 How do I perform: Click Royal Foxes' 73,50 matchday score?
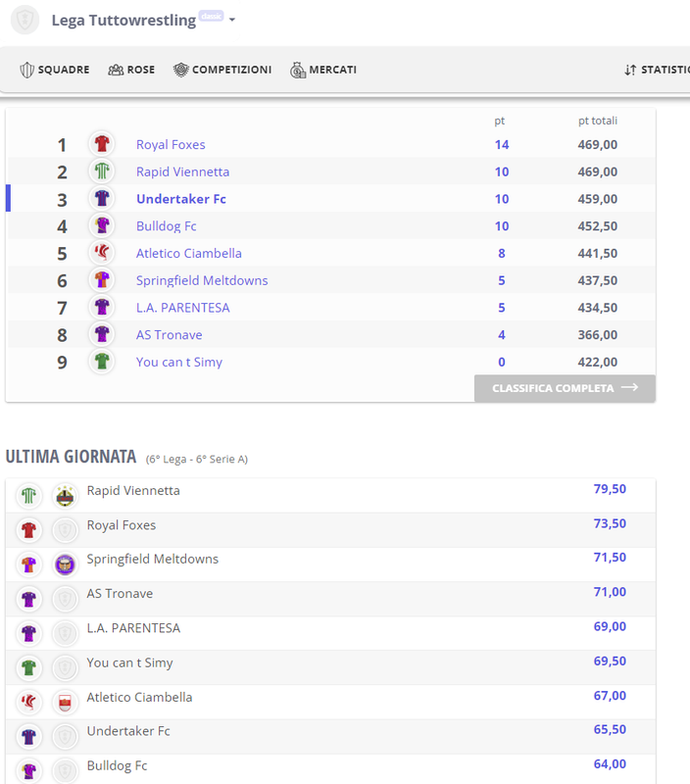coord(610,523)
